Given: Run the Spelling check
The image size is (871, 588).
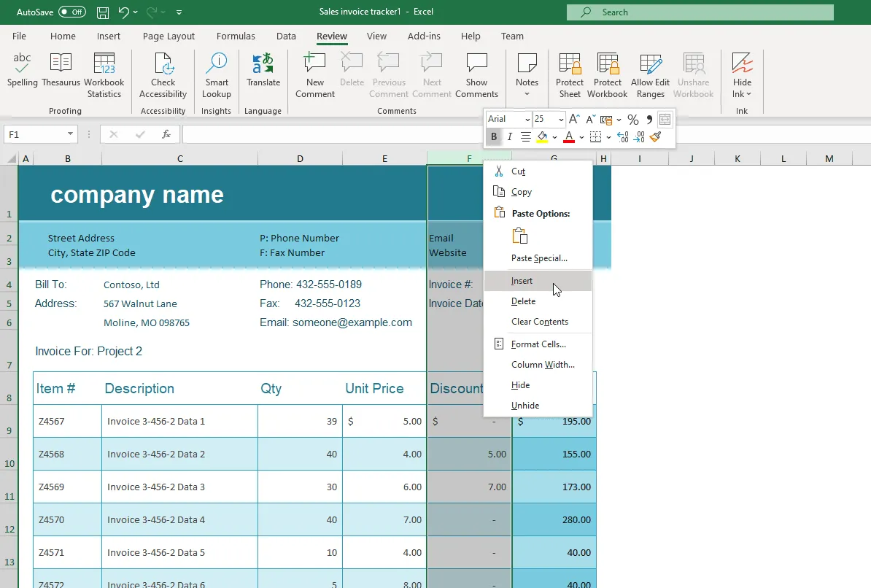Looking at the screenshot, I should point(23,71).
